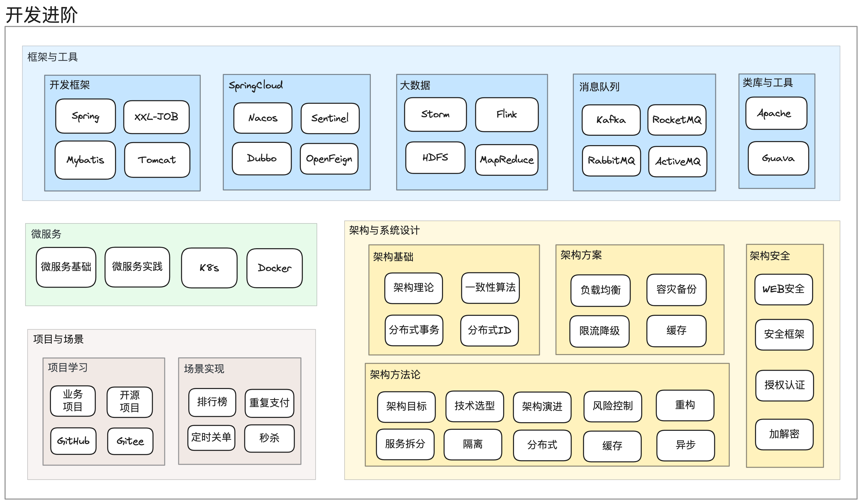The height and width of the screenshot is (504, 862).
Task: Select the 加解密 node
Action: coord(784,435)
